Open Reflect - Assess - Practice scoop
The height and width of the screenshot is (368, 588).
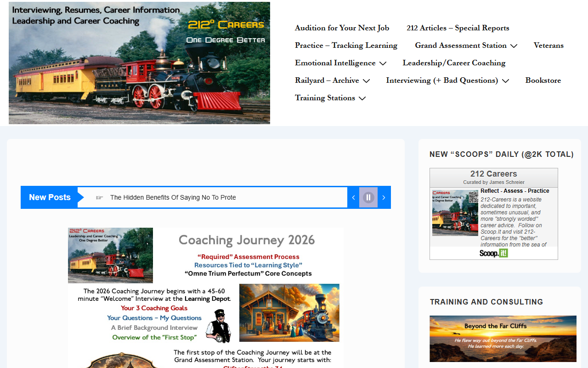515,191
